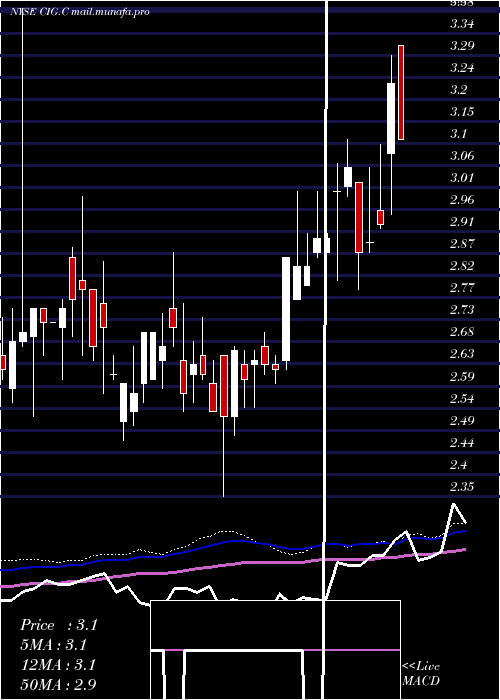Click the 2.87 price axis label
The width and height of the screenshot is (500, 700).
[x=462, y=244]
